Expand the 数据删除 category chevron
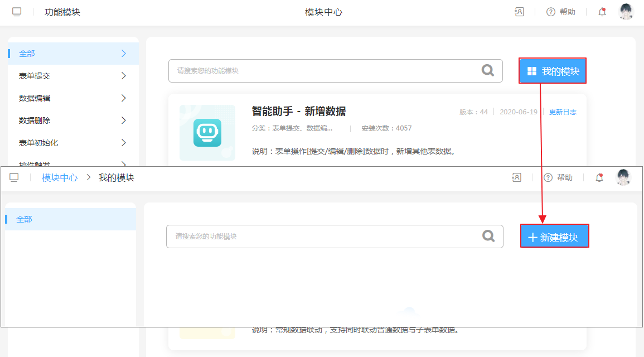Image resolution: width=644 pixels, height=357 pixels. (x=124, y=120)
